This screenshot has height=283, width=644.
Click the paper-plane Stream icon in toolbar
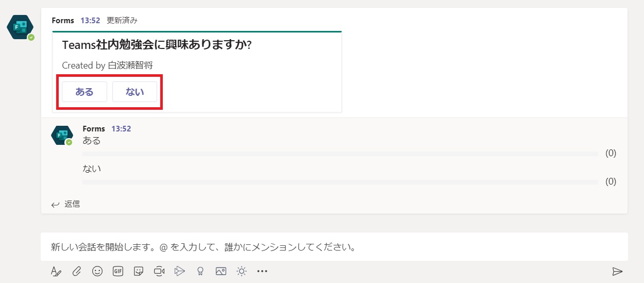[179, 271]
